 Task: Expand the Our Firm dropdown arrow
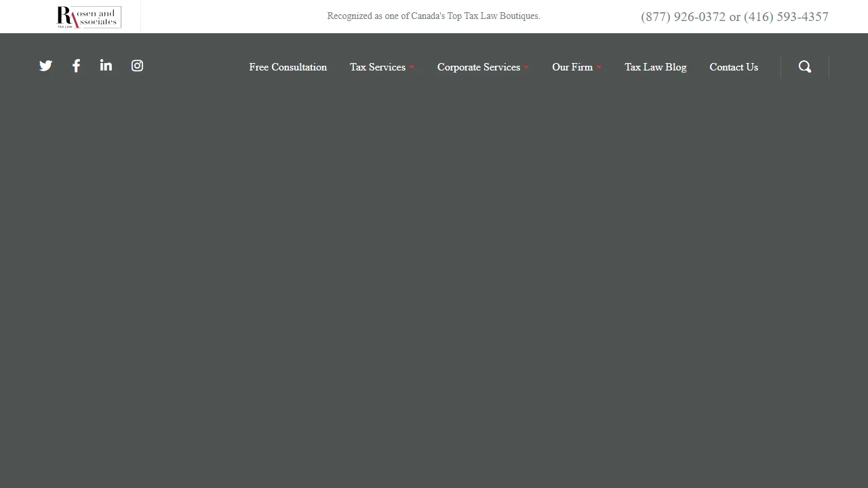(599, 67)
